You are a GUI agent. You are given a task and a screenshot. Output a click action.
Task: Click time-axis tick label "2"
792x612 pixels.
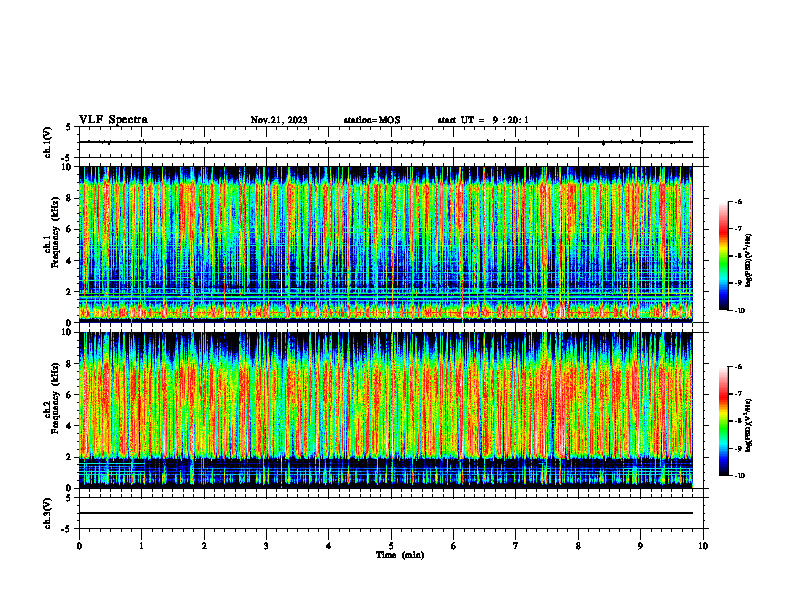(x=204, y=546)
